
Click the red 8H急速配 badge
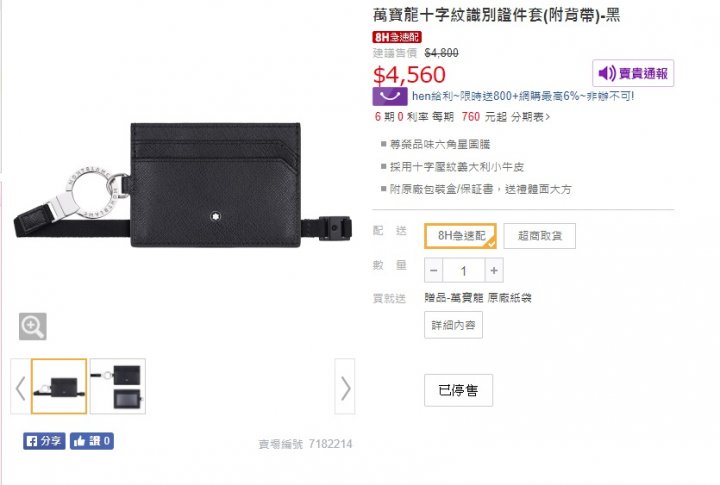click(397, 37)
